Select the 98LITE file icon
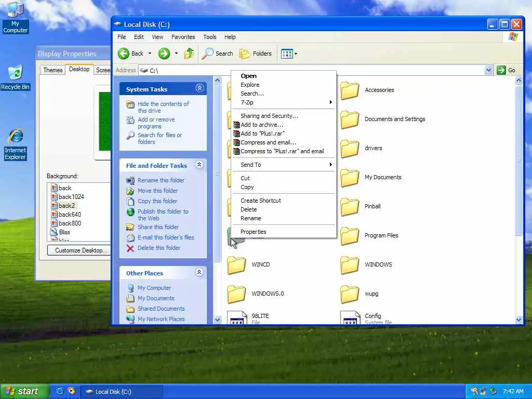This screenshot has width=532, height=399. point(237,317)
